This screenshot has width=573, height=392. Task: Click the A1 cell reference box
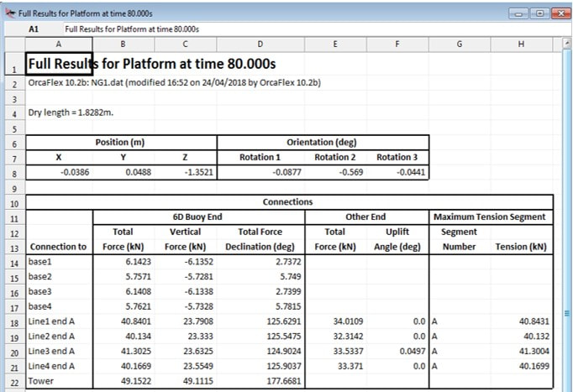click(x=34, y=29)
